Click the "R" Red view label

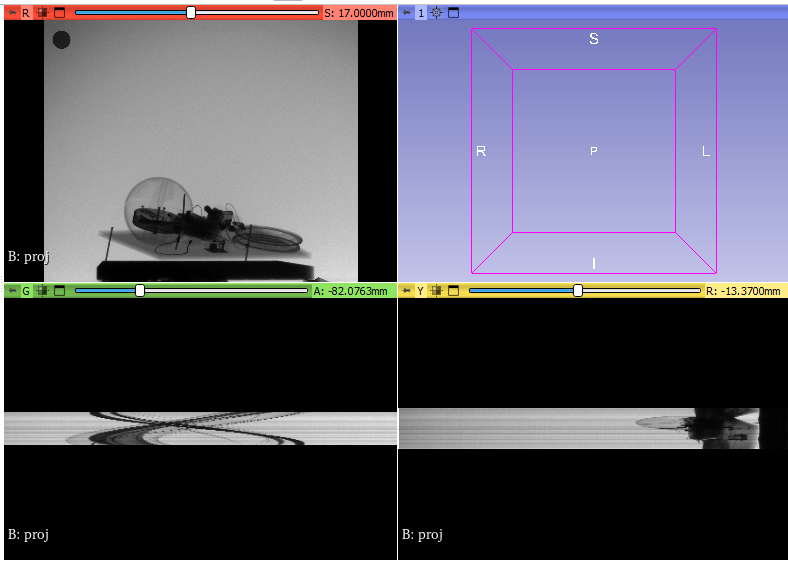(x=26, y=13)
